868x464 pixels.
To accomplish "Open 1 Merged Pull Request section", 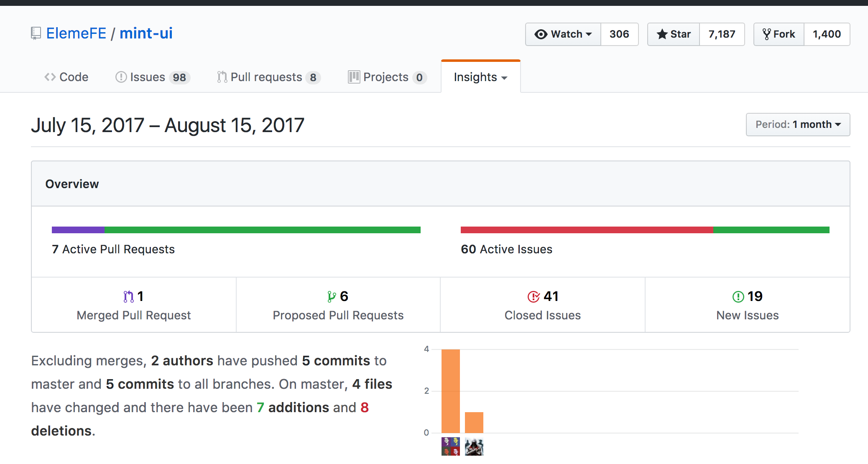I will 134,305.
